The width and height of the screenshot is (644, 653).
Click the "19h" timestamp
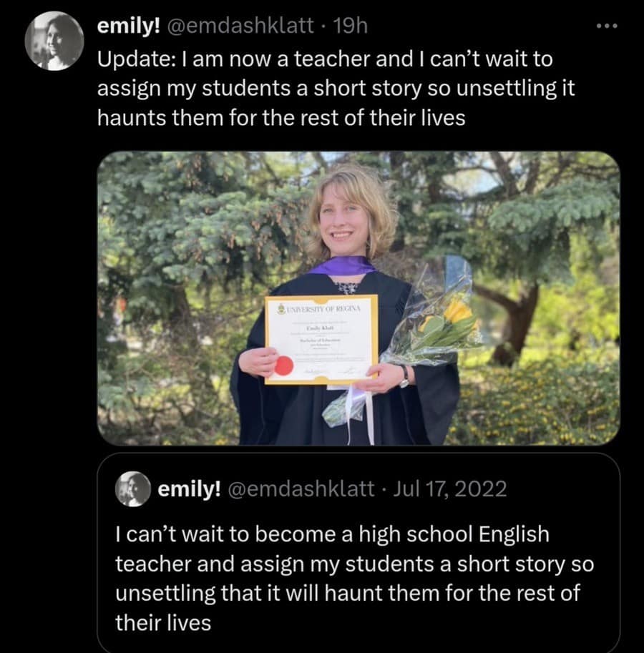pyautogui.click(x=351, y=26)
